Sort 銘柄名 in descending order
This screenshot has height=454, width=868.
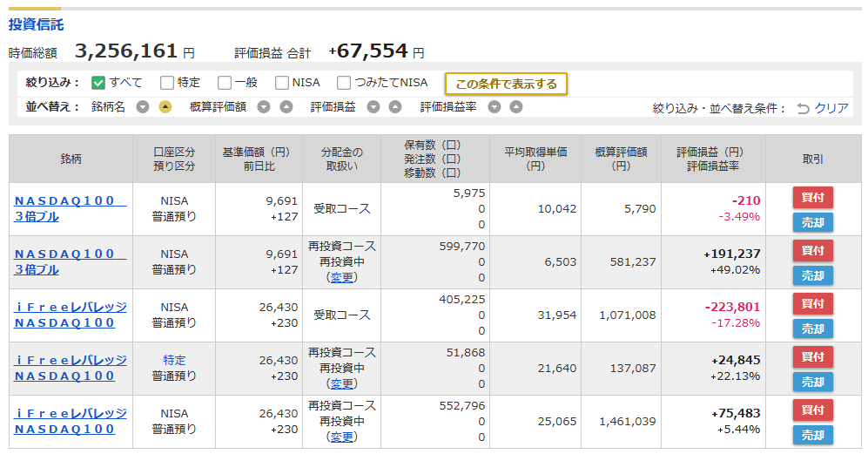143,107
